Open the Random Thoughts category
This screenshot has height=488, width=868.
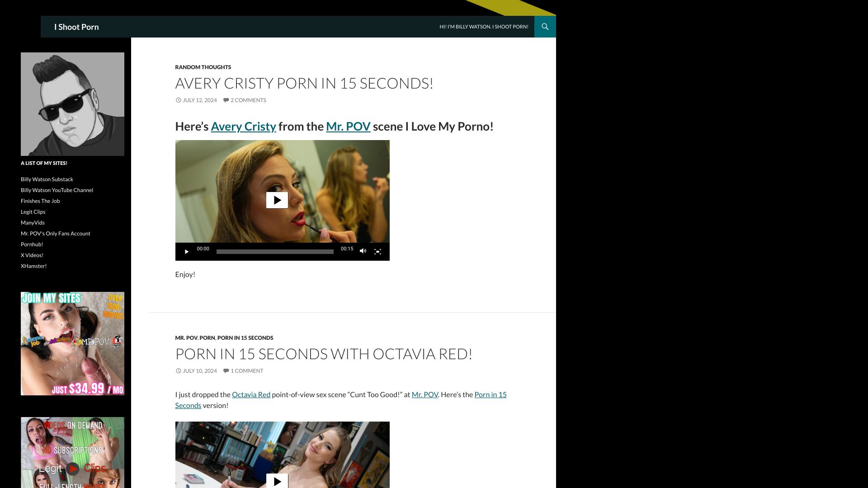pyautogui.click(x=203, y=67)
